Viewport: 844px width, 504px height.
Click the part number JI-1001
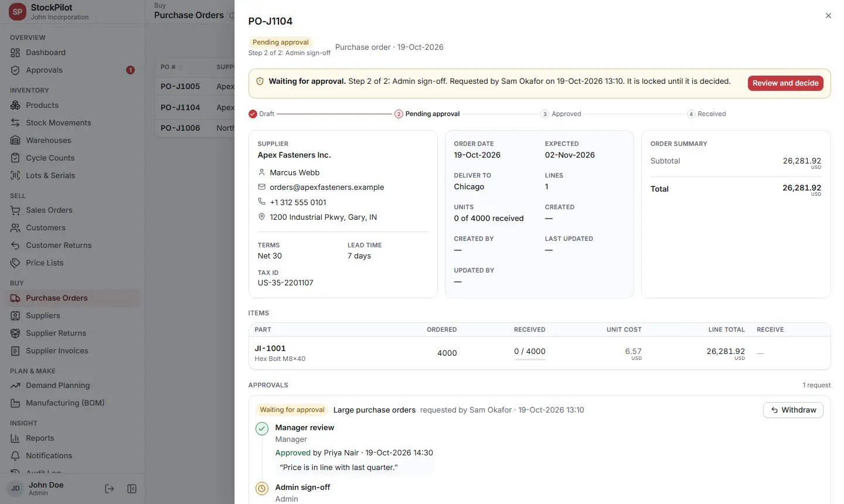(270, 349)
